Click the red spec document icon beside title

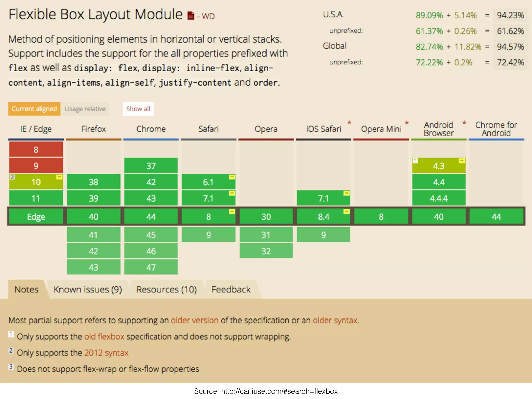(191, 16)
